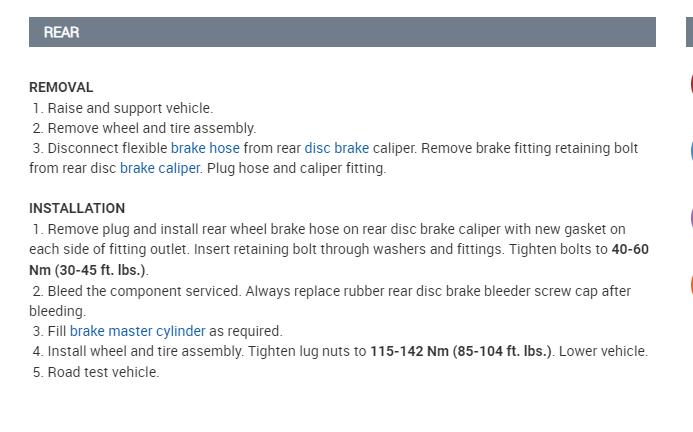The height and width of the screenshot is (432, 693).
Task: Open the brake master cylinder link
Action: (x=138, y=331)
